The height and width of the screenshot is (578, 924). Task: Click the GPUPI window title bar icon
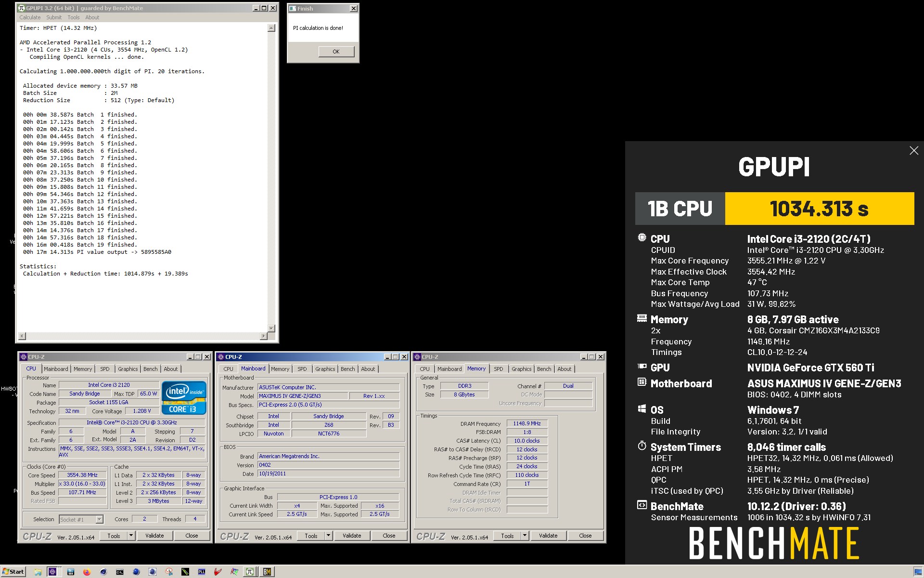(21, 8)
